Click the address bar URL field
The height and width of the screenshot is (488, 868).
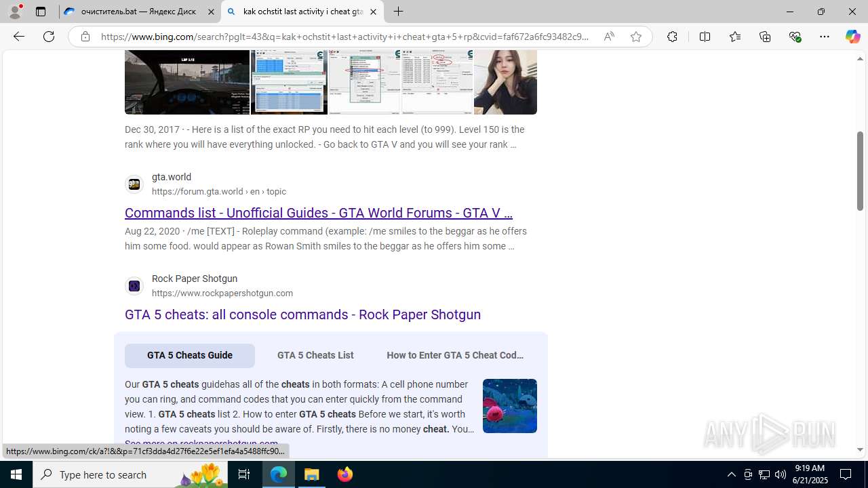tap(344, 37)
